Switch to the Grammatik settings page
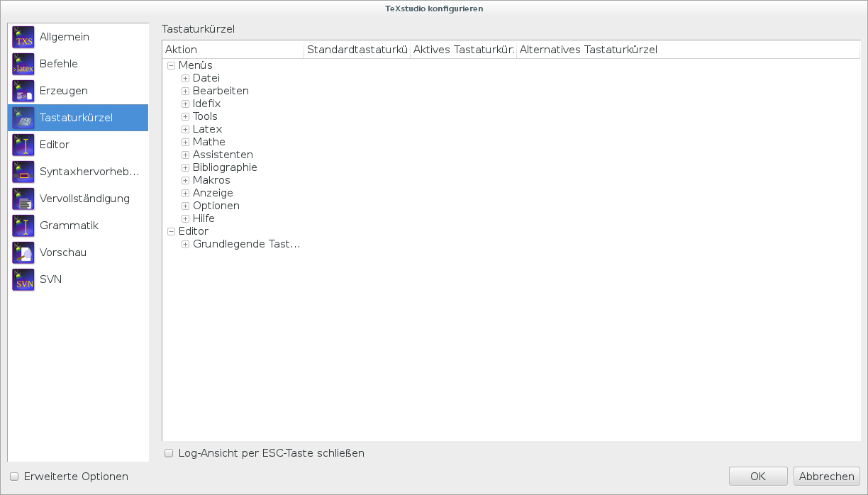The image size is (868, 495). tap(69, 226)
